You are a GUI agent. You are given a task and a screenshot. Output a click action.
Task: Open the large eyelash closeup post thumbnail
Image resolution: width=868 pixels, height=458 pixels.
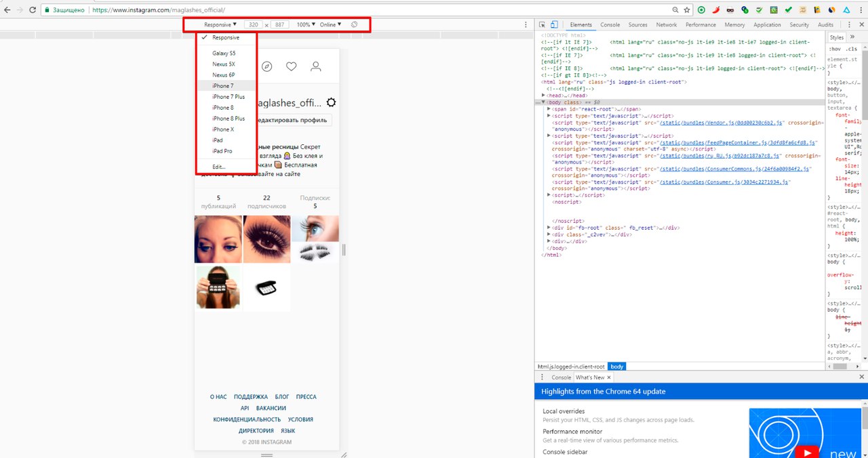[x=267, y=239]
